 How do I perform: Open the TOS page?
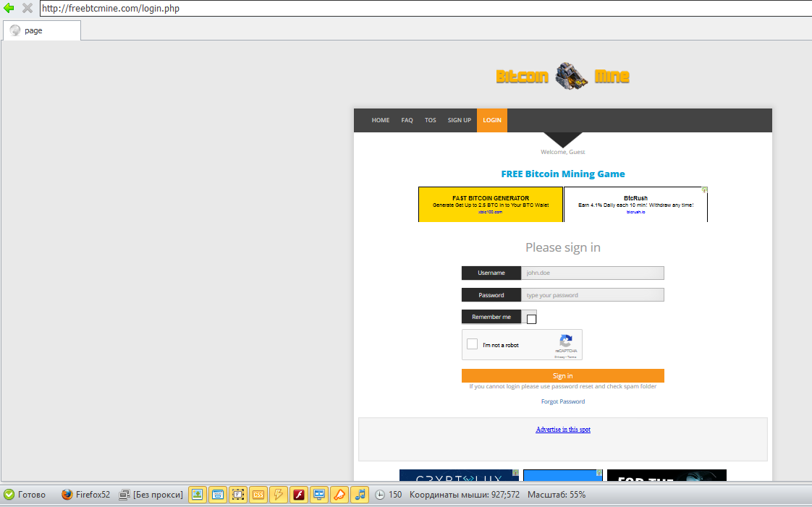click(431, 120)
